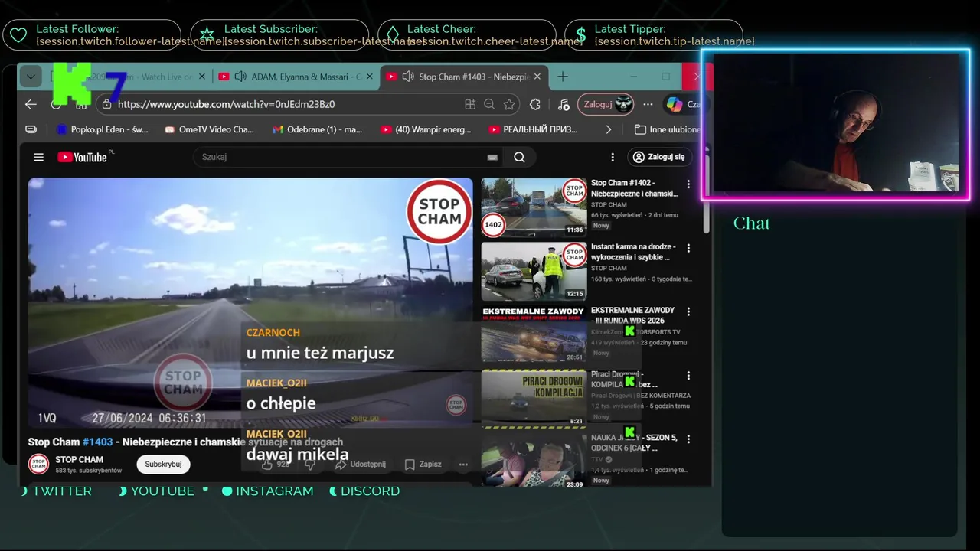
Task: Open the Edge settings and more menu
Action: pos(648,104)
